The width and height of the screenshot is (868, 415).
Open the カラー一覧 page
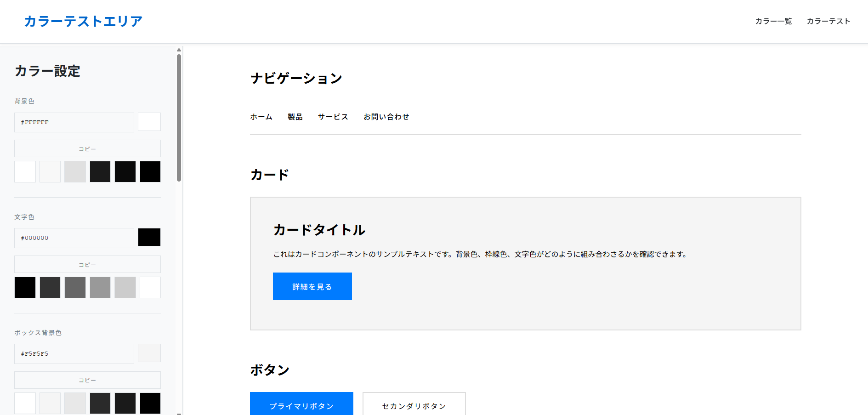point(773,21)
